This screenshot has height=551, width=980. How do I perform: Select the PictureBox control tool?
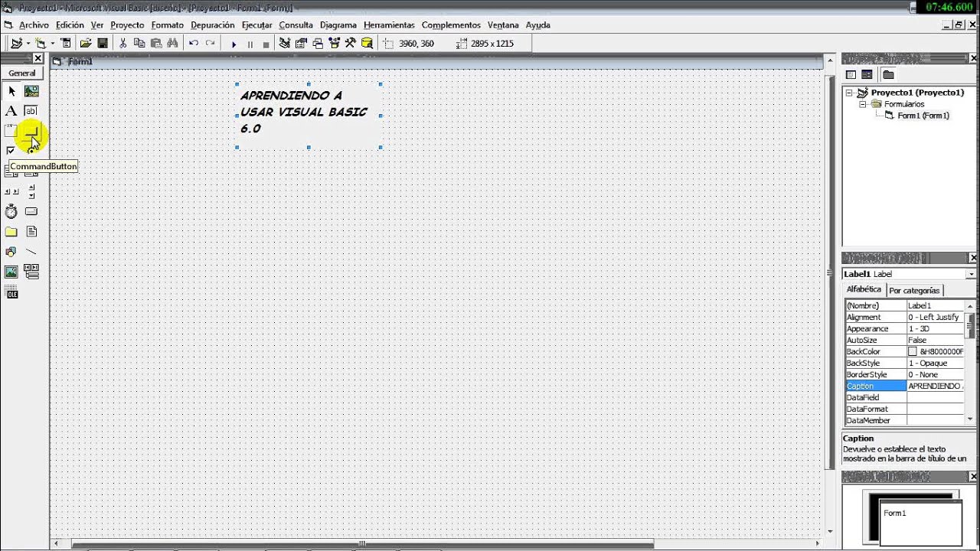pos(31,91)
